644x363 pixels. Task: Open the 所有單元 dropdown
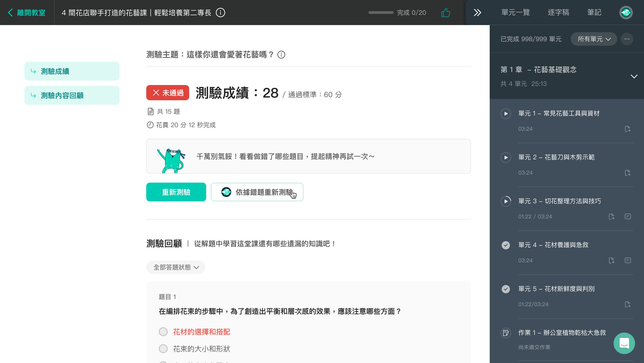point(594,39)
